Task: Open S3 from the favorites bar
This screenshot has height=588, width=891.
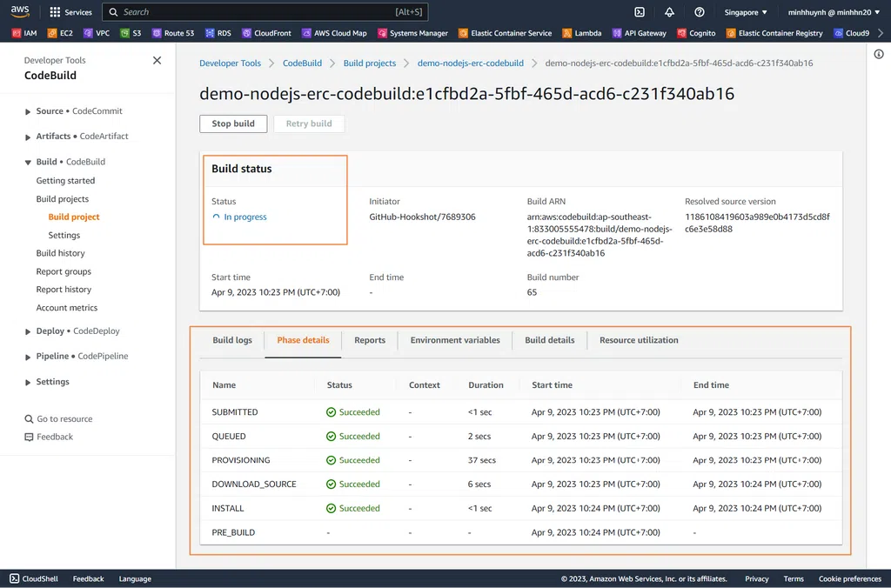Action: tap(131, 33)
